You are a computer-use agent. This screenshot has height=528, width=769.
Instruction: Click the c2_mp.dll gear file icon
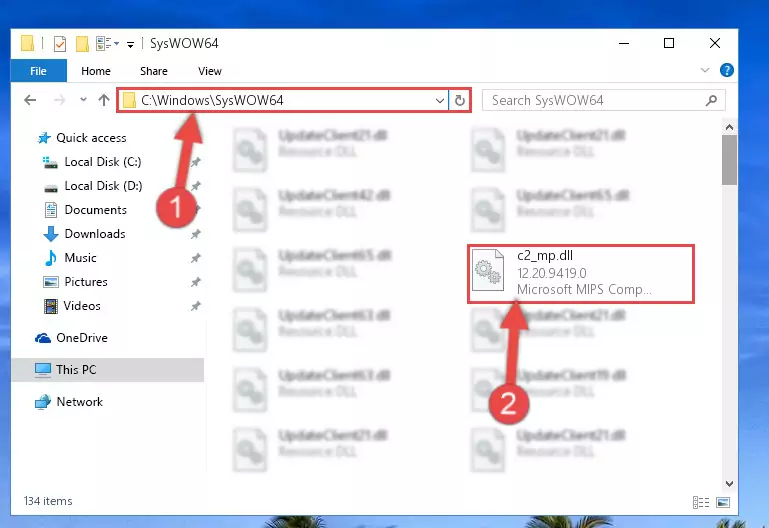(488, 270)
